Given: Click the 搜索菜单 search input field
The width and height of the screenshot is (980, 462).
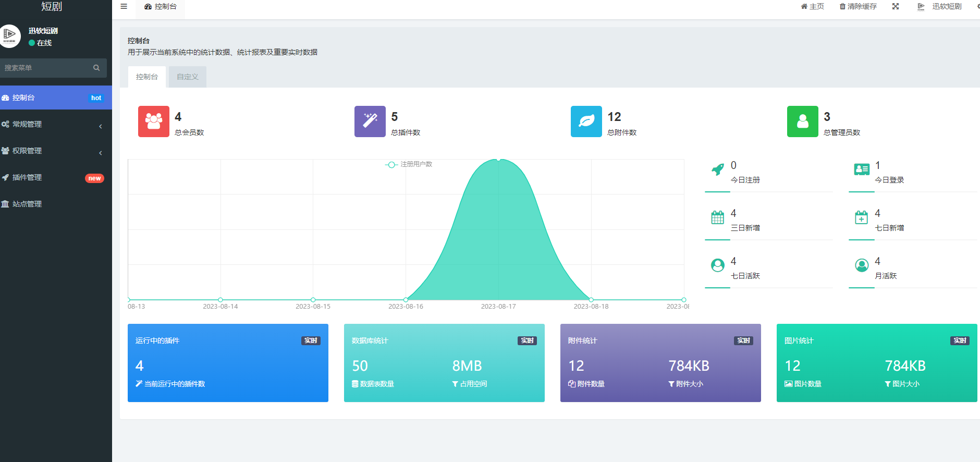Looking at the screenshot, I should click(46, 68).
